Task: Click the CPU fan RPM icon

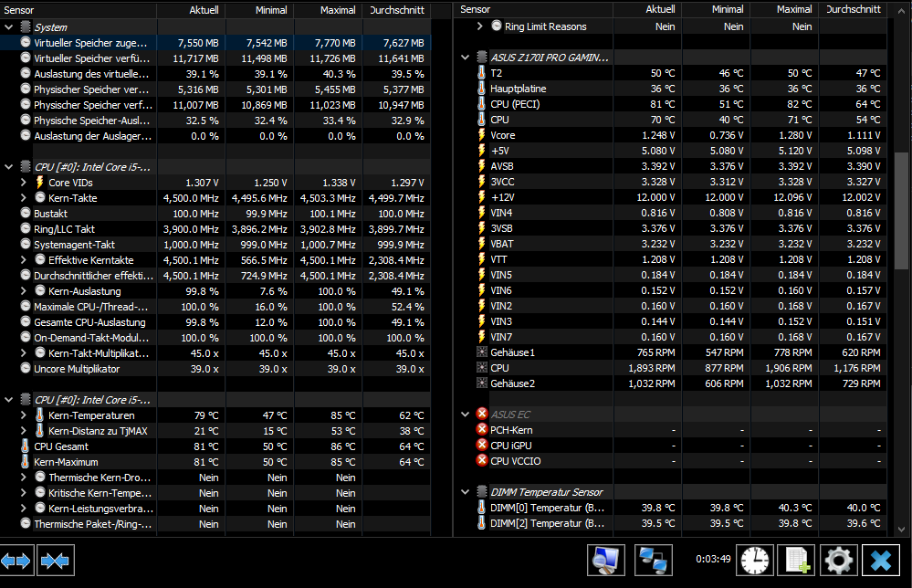Action: pyautogui.click(x=482, y=368)
